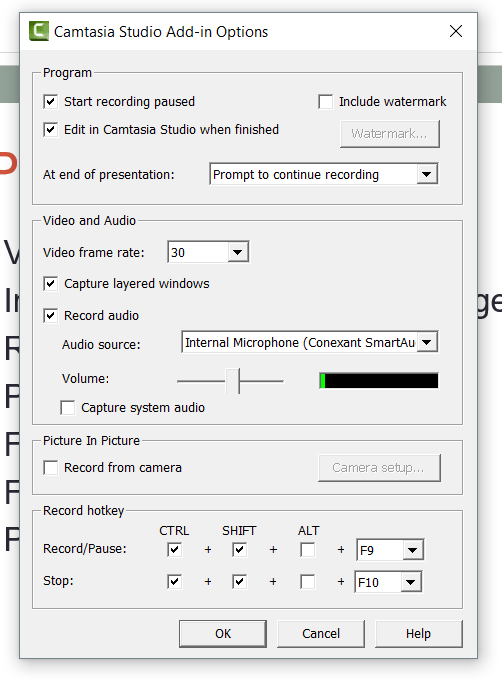Click the audio level meter bar
This screenshot has width=502, height=684.
(379, 381)
